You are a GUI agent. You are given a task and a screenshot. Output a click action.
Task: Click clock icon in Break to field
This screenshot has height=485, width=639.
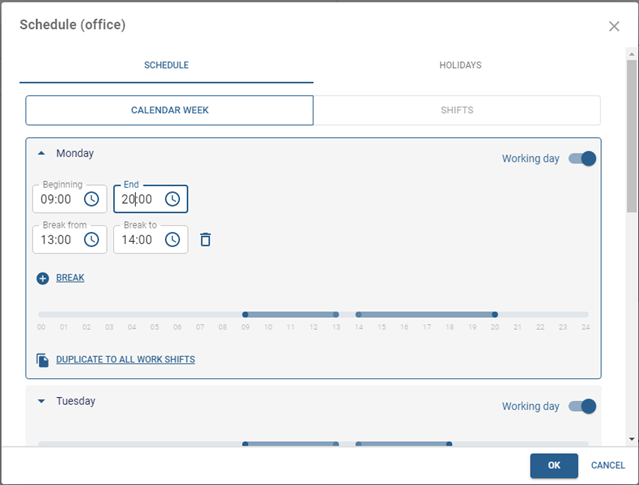pos(173,240)
